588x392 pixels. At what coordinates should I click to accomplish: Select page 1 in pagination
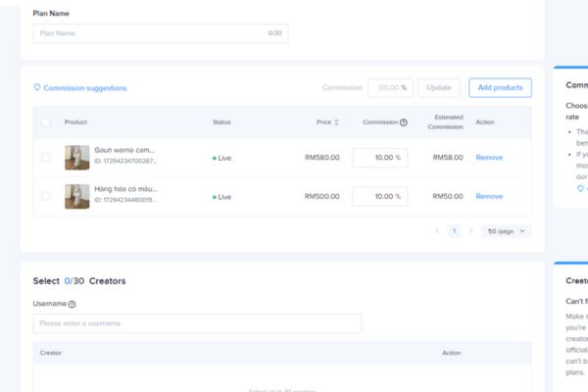click(454, 231)
